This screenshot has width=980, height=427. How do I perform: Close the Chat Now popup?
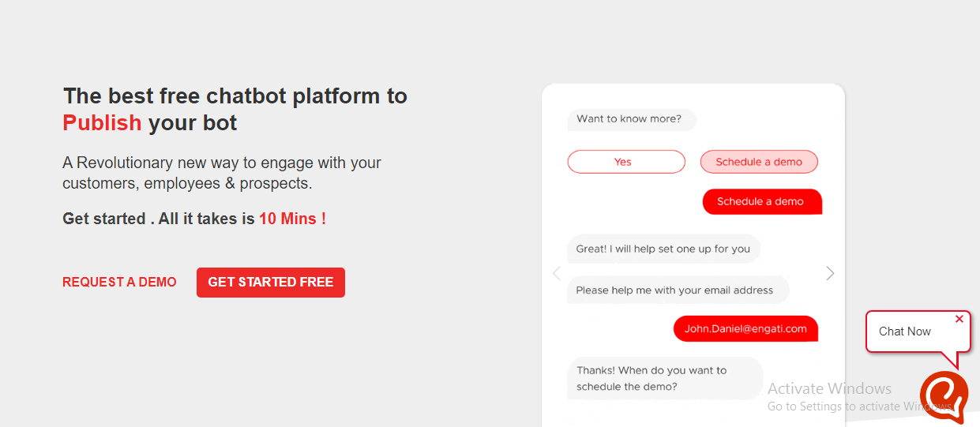[x=959, y=320]
